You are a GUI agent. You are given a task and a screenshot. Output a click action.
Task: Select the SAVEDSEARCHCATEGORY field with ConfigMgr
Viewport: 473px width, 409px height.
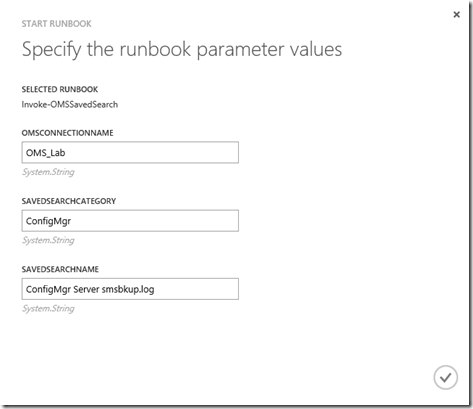tap(130, 221)
